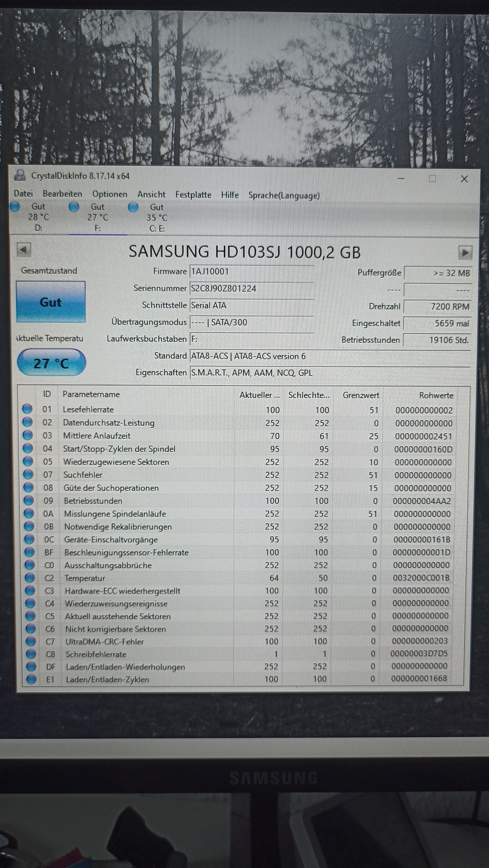The height and width of the screenshot is (868, 489).
Task: Open the Sprache(Language) menu
Action: [284, 195]
